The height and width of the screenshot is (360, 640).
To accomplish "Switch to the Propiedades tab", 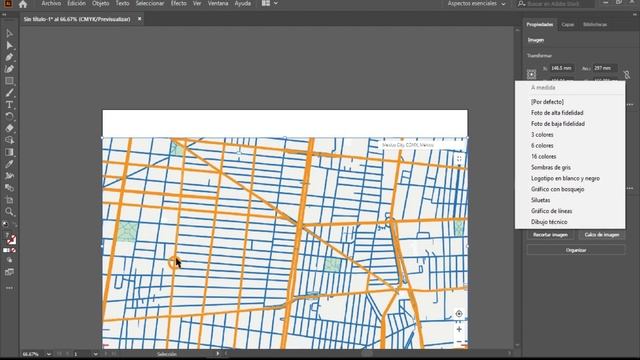I will tap(540, 24).
